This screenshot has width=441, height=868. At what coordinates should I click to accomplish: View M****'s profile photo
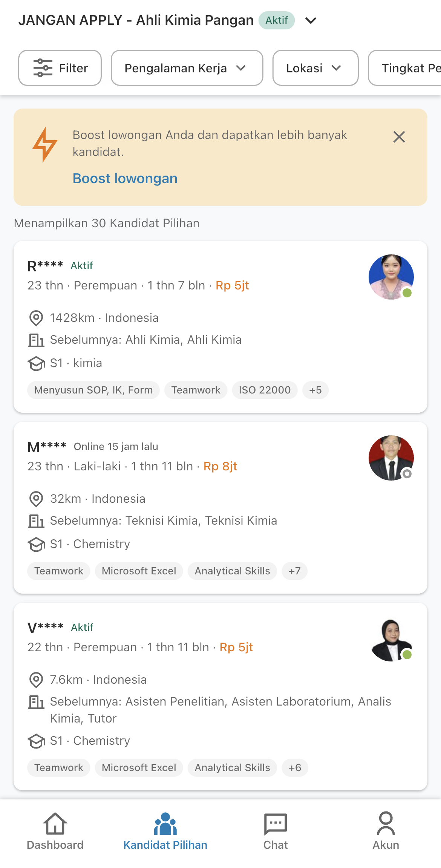391,458
